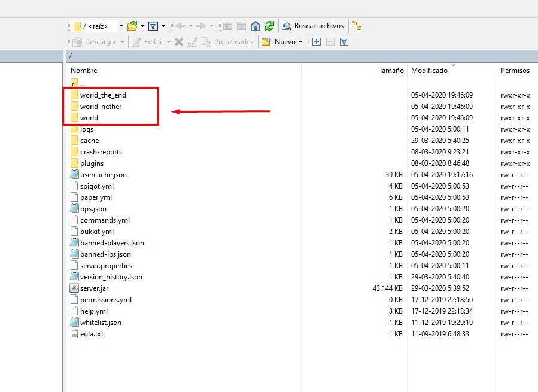The height and width of the screenshot is (392, 538).
Task: Open the file filter funnel icon
Action: tap(153, 26)
